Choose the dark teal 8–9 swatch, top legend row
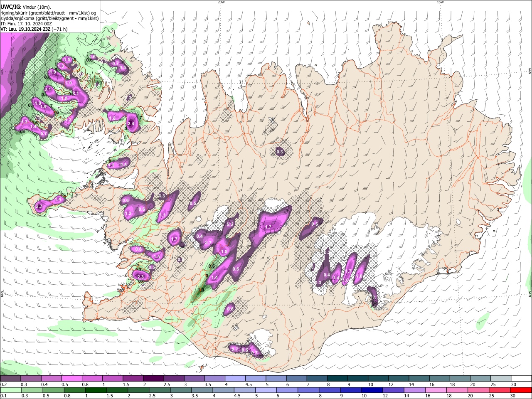Viewport: 532px width, 399px height. [337, 379]
